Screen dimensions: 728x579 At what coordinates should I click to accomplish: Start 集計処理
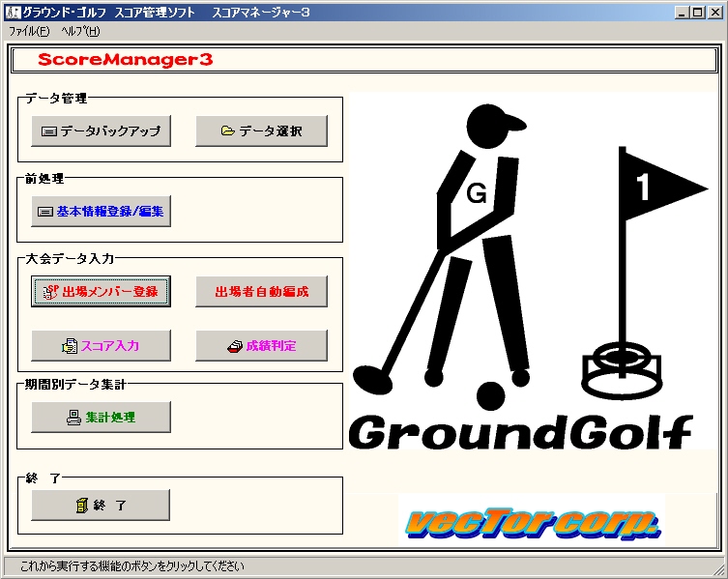[x=101, y=417]
